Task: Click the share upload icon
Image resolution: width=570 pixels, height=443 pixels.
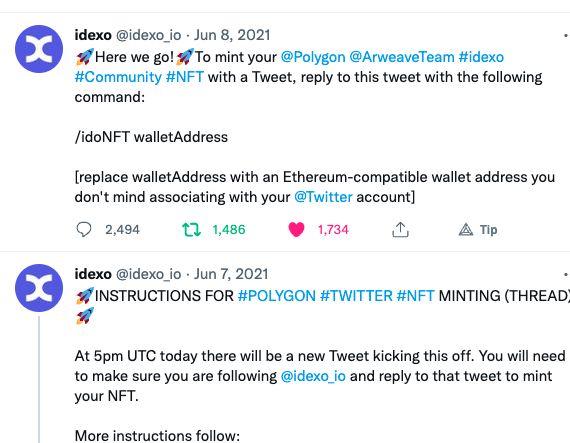Action: click(400, 230)
